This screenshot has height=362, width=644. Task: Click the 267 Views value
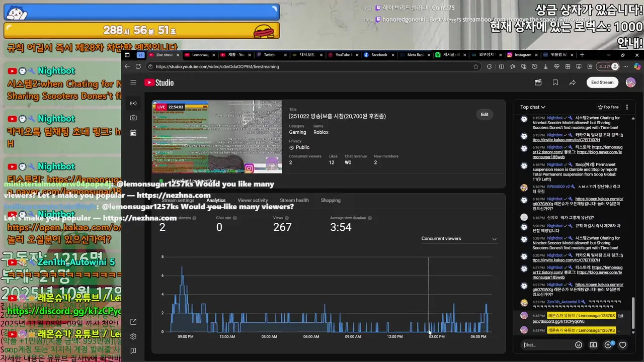(282, 227)
